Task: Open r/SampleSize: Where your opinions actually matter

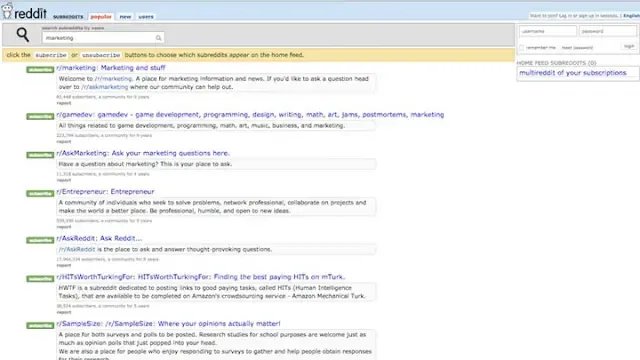Action: point(168,324)
